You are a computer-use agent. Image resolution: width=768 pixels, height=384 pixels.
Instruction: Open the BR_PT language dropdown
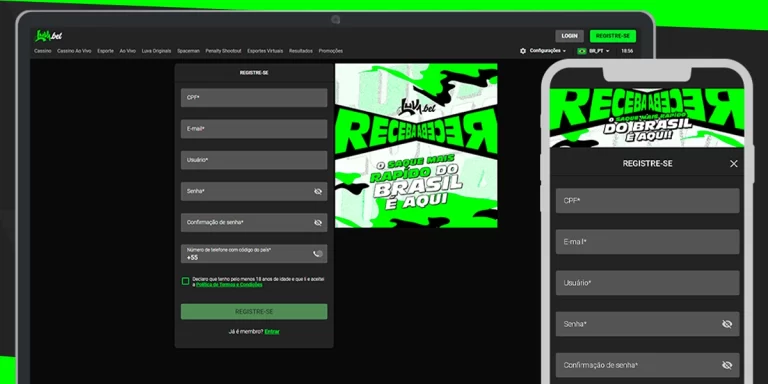[599, 51]
